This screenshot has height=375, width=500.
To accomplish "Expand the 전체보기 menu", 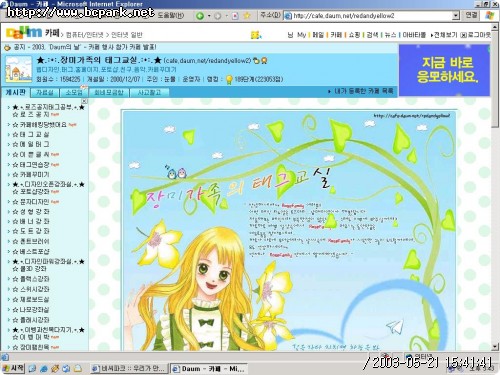I will (444, 35).
